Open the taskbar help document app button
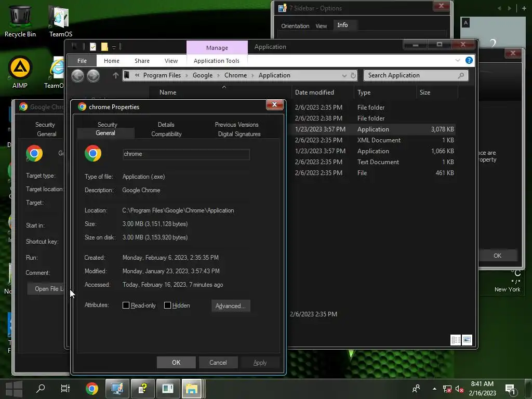 coord(143,389)
